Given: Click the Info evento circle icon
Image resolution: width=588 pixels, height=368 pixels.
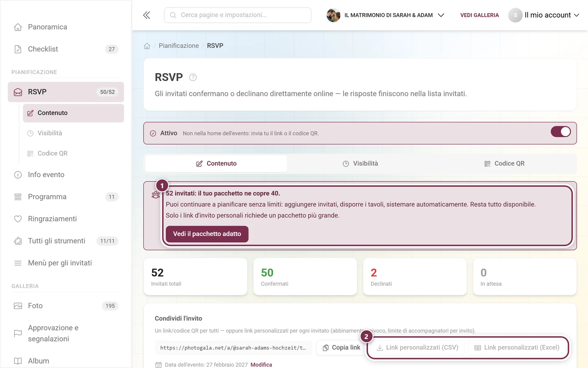Looking at the screenshot, I should coord(18,175).
